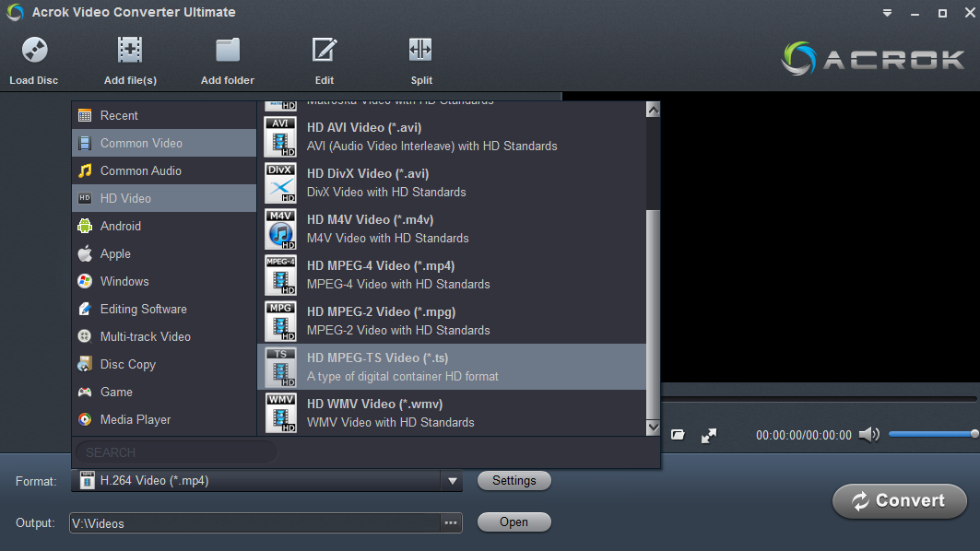Click the Windows flag icon
Image resolution: width=980 pixels, height=551 pixels.
(x=85, y=281)
